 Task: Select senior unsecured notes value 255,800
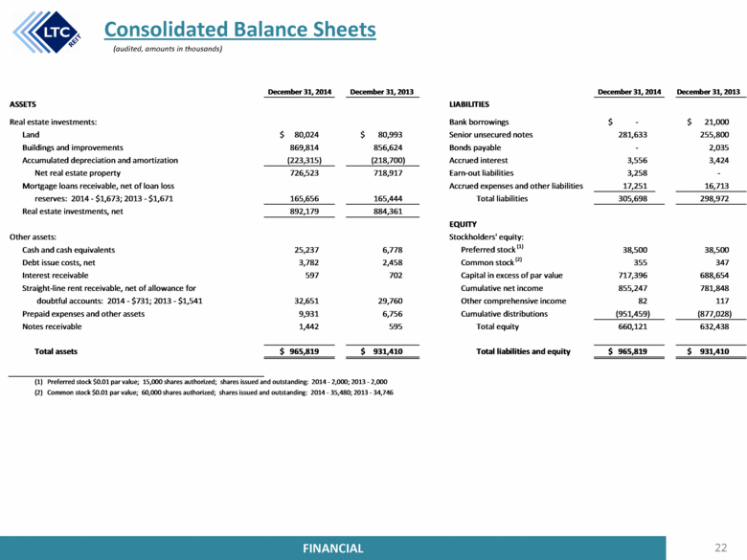click(714, 135)
